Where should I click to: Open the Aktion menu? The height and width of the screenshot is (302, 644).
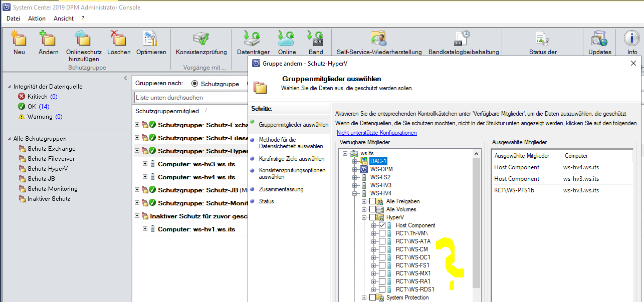click(x=37, y=19)
